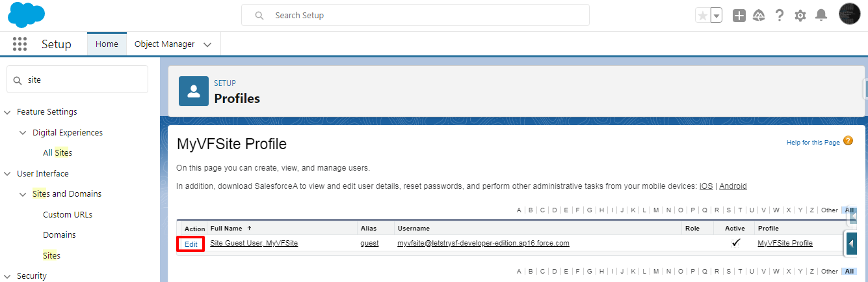
Task: Select All in the bottom alphabet bar
Action: coord(849,271)
